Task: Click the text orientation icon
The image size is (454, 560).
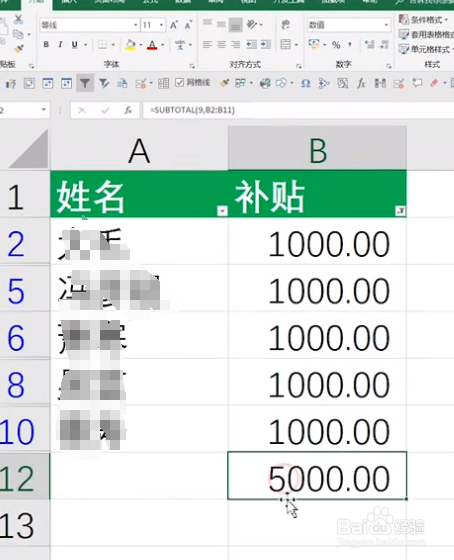Action: point(252,24)
